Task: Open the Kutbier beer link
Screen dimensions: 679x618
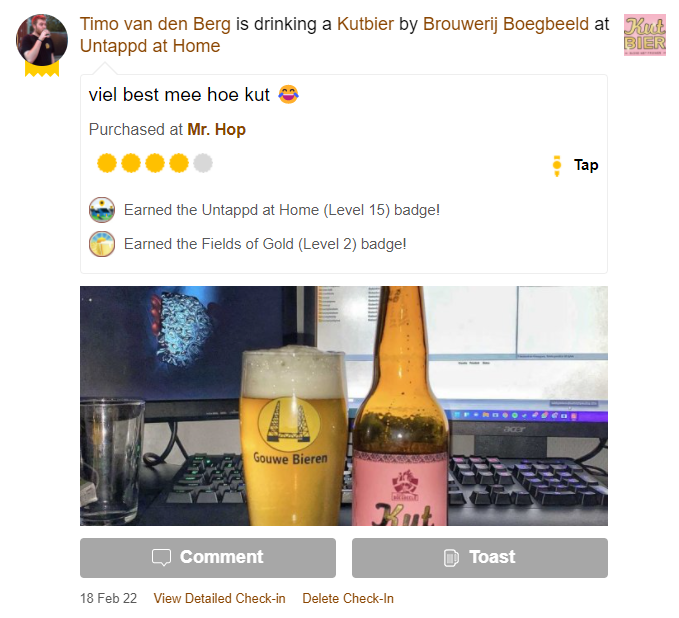Action: (x=365, y=24)
